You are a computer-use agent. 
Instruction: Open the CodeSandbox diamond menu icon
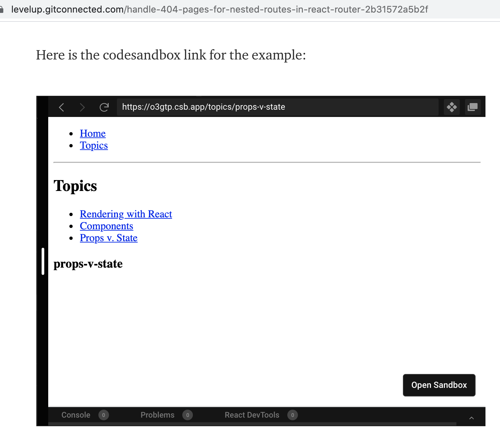coord(452,107)
